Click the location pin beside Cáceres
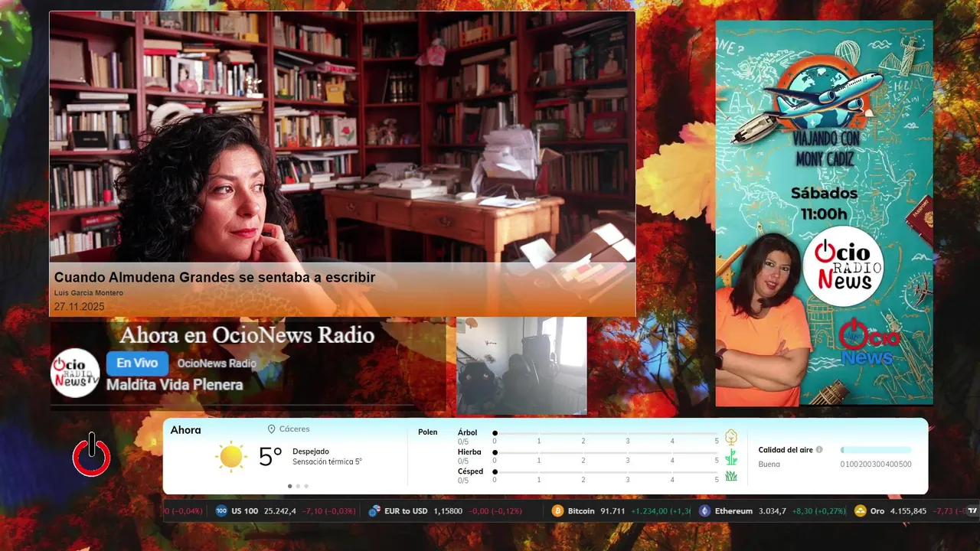Viewport: 980px width, 551px height. (271, 429)
